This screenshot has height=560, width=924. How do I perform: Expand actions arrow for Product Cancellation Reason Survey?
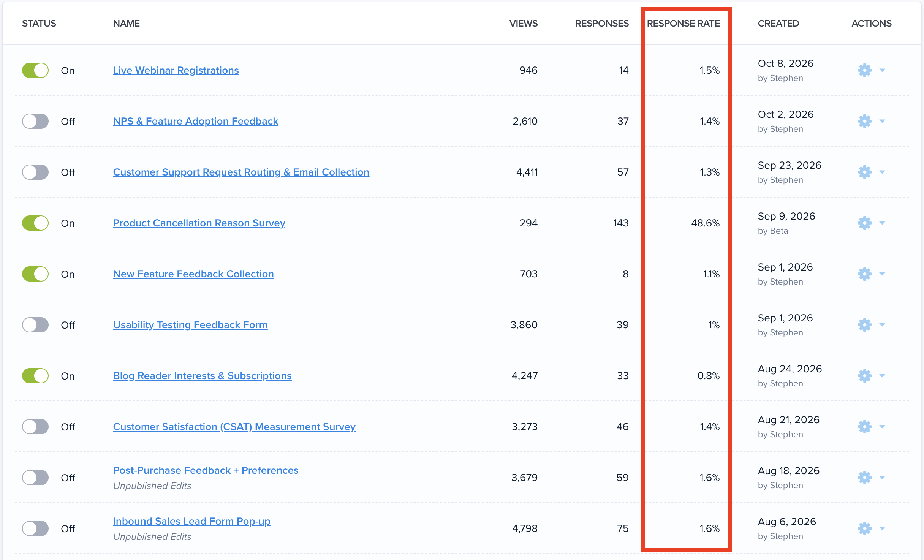882,223
